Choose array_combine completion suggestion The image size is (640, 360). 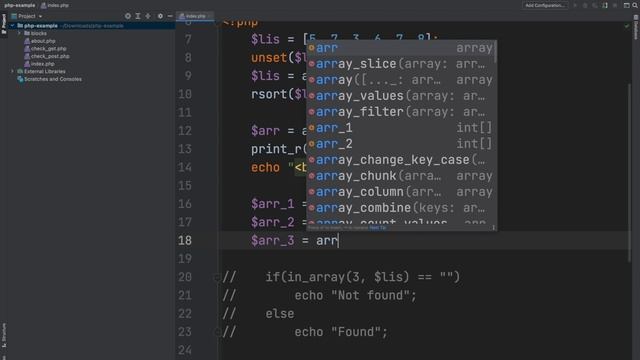tap(400, 208)
